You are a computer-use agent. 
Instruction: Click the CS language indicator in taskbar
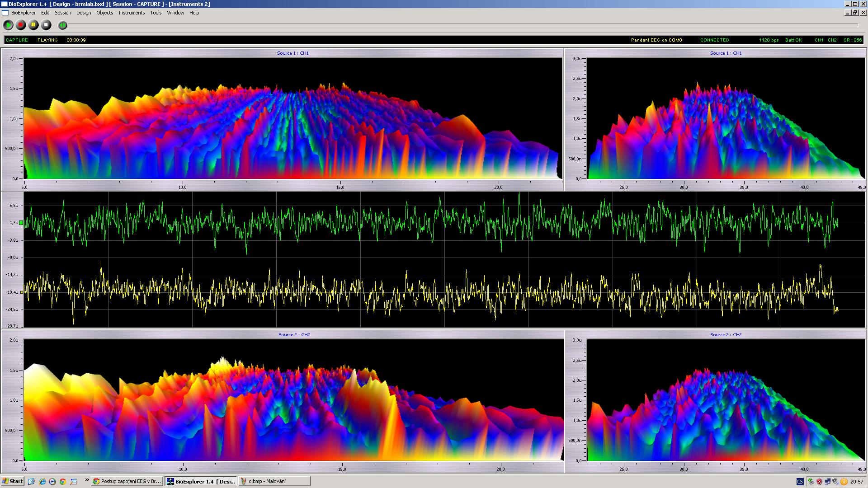[800, 482]
